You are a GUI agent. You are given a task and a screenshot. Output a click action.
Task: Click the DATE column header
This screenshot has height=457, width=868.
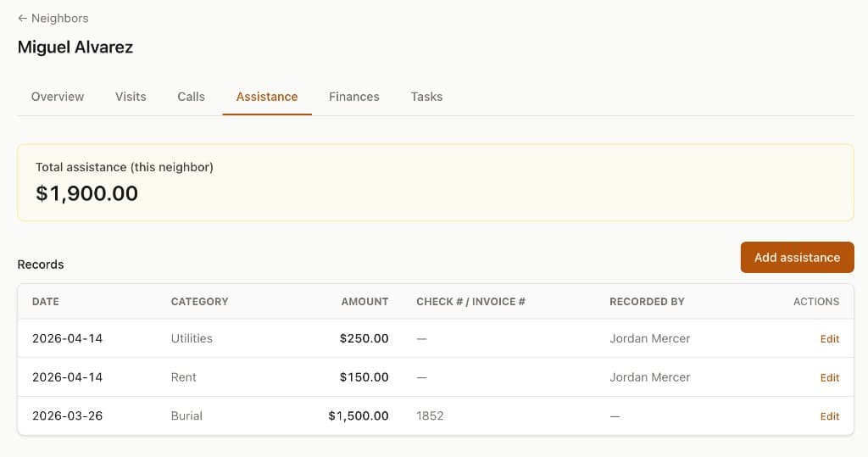pyautogui.click(x=46, y=301)
